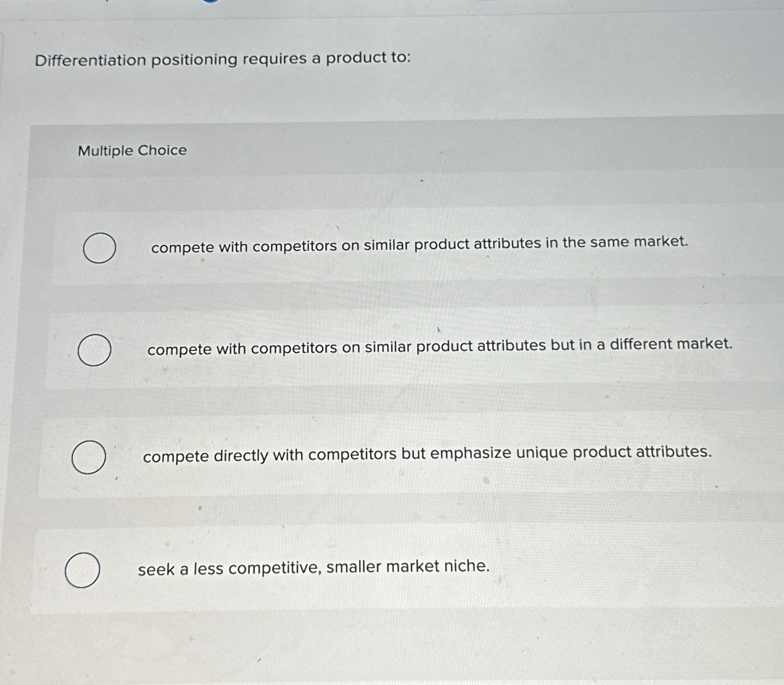The width and height of the screenshot is (784, 685).
Task: Choose 'compete directly with competitors but emphasize unique product attributes'
Action: [x=427, y=455]
